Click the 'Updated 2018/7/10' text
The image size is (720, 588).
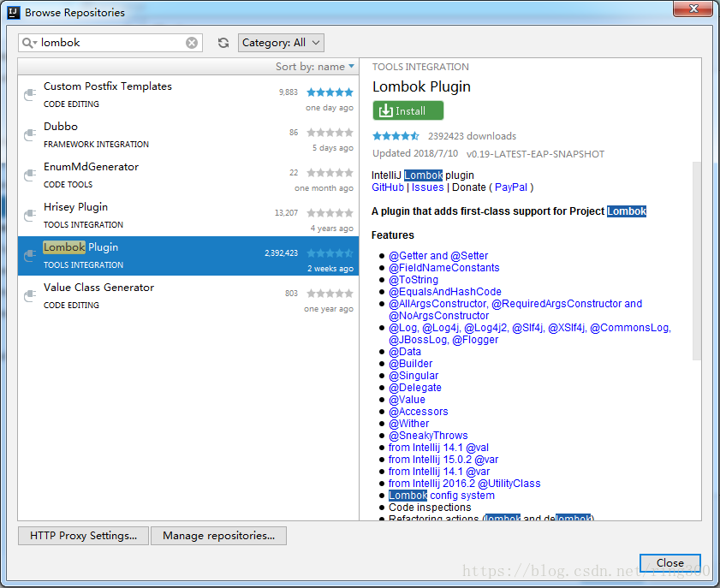[x=415, y=153]
